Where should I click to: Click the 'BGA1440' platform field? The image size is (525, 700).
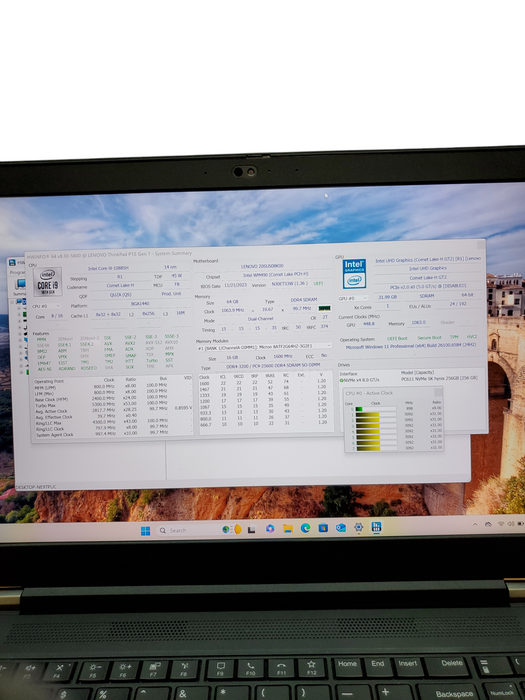point(140,304)
